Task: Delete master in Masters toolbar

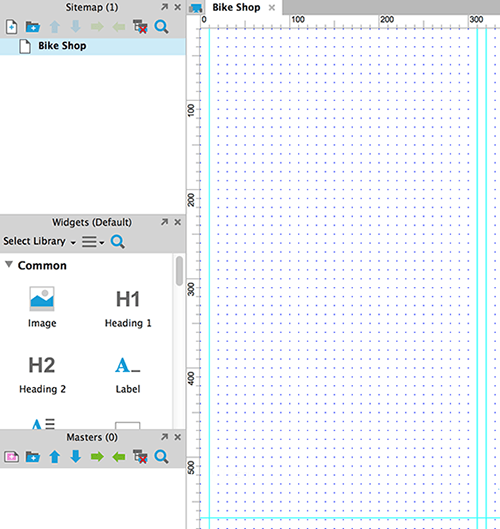Action: [140, 457]
